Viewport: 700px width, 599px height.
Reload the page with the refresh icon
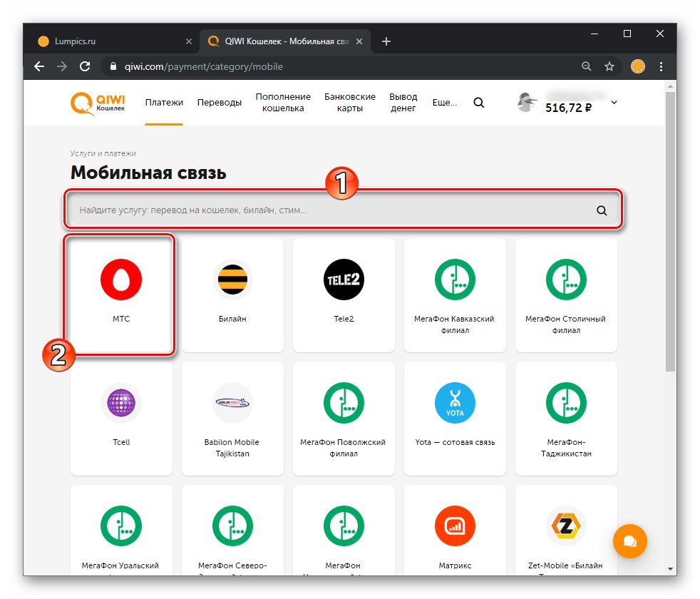pos(85,66)
